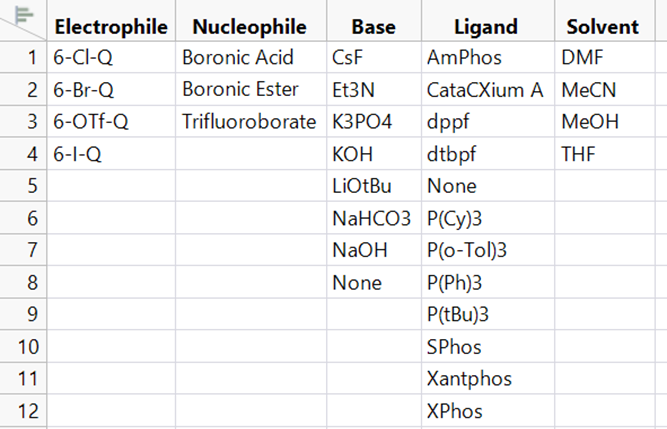Click the THF solvent cell
Viewport: 667px width, 429px height.
(x=604, y=154)
